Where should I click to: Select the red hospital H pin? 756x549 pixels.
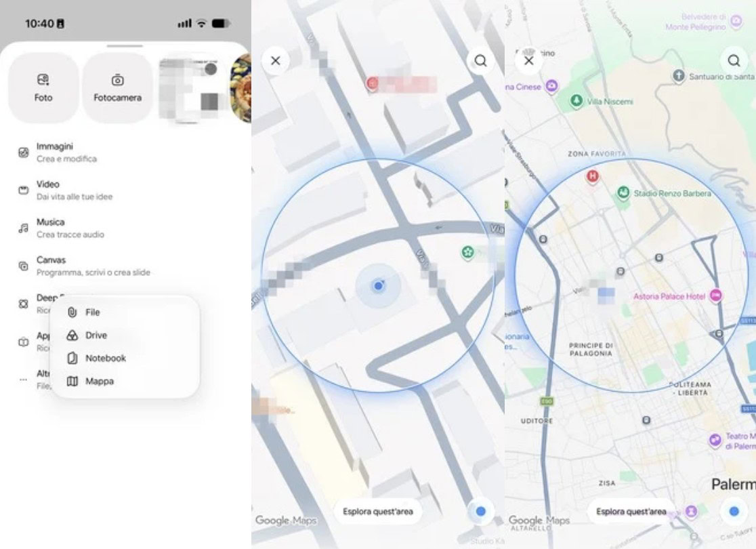tap(593, 177)
